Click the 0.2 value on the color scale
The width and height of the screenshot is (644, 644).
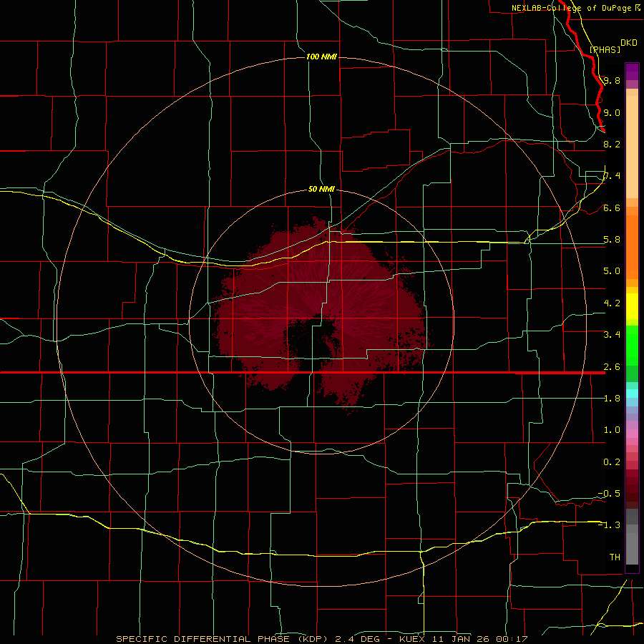[612, 462]
